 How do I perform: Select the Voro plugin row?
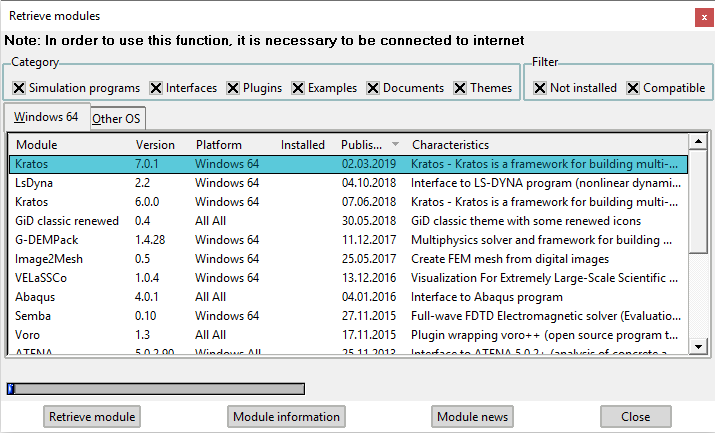pyautogui.click(x=348, y=335)
